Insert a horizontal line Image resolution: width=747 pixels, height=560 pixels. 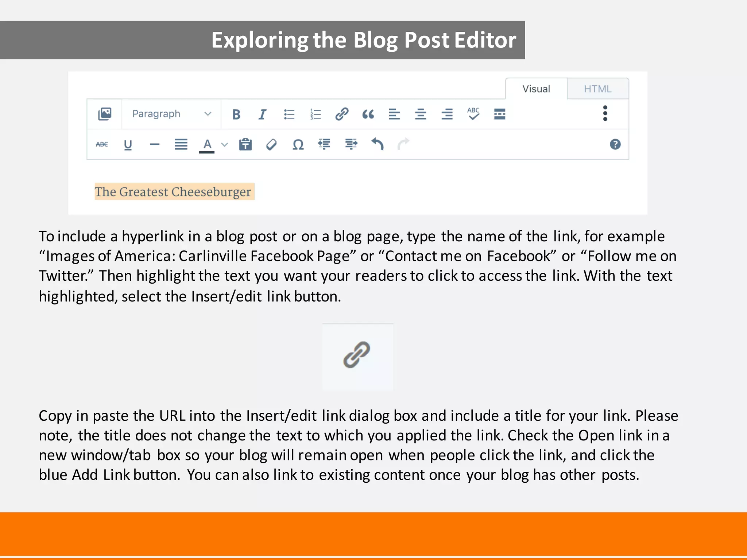pyautogui.click(x=155, y=145)
